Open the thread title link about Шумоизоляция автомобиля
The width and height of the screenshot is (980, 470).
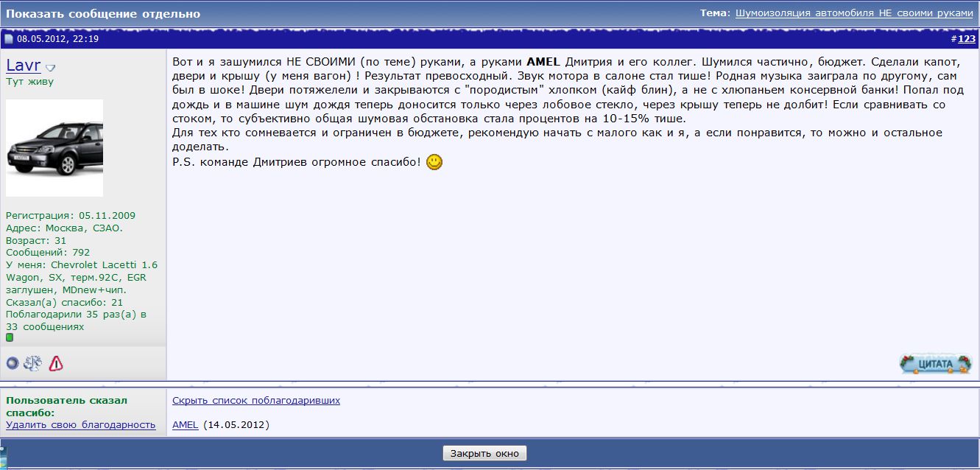[x=854, y=13]
